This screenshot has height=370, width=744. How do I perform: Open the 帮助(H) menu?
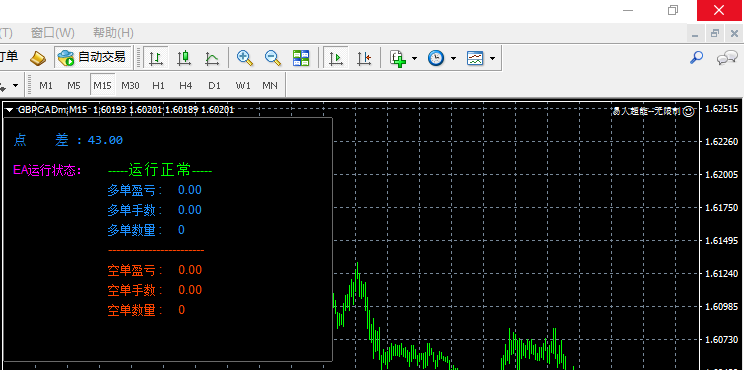(113, 33)
